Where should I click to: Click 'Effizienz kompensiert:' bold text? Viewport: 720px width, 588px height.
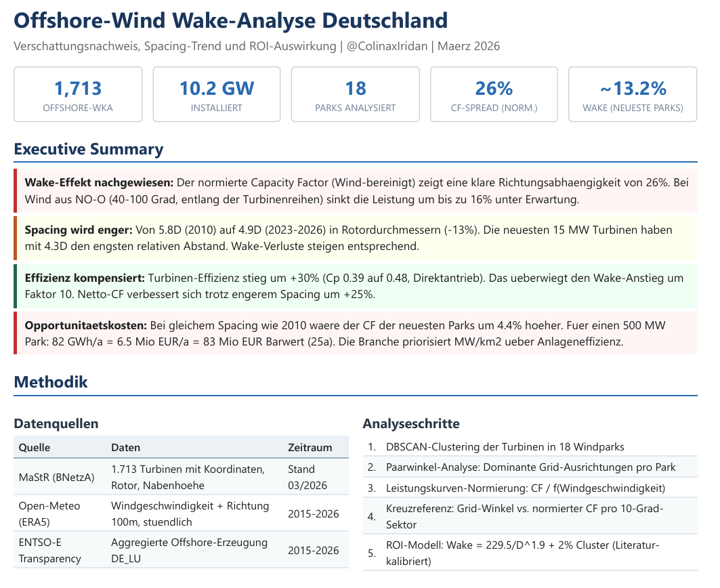(x=85, y=278)
